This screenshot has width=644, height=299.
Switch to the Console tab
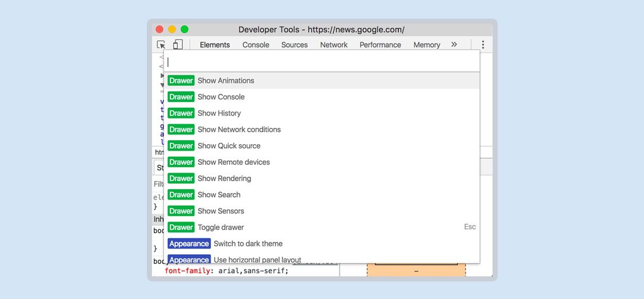[x=256, y=45]
